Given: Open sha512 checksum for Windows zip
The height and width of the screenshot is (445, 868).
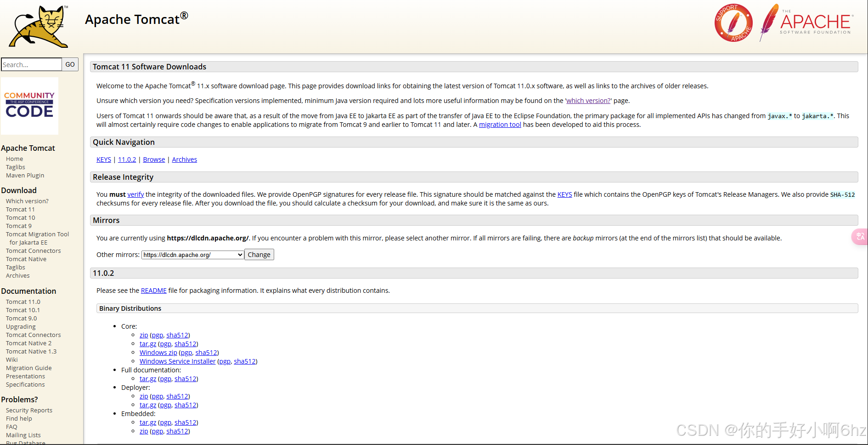Looking at the screenshot, I should [x=206, y=353].
